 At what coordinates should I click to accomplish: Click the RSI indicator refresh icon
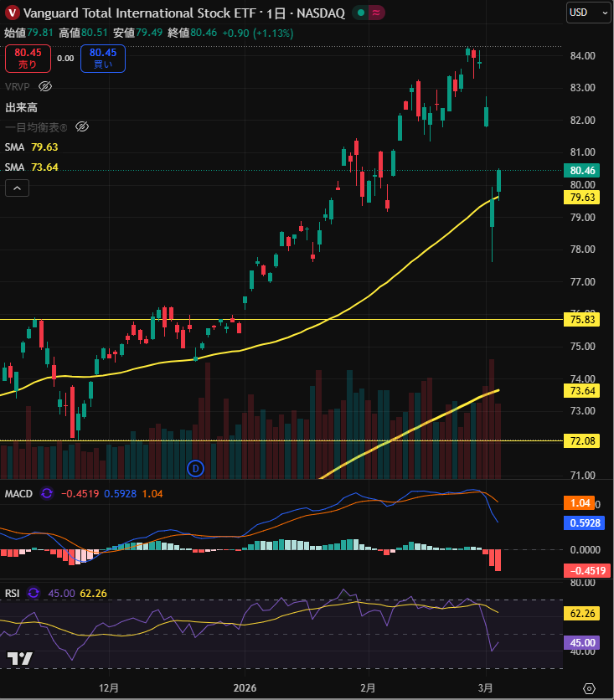(34, 593)
